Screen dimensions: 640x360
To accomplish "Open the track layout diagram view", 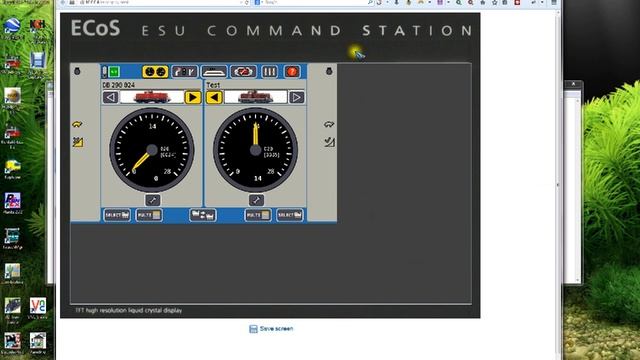I will click(214, 72).
